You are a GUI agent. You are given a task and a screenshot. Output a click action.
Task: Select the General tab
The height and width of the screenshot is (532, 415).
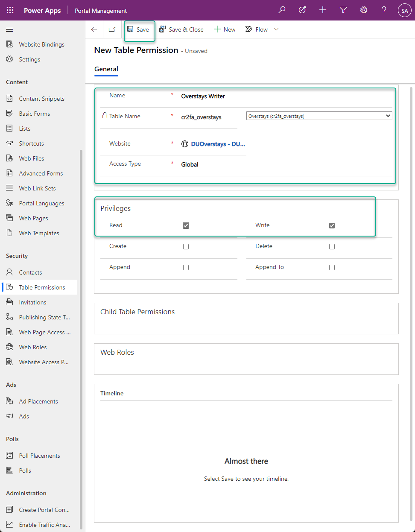[x=106, y=69]
